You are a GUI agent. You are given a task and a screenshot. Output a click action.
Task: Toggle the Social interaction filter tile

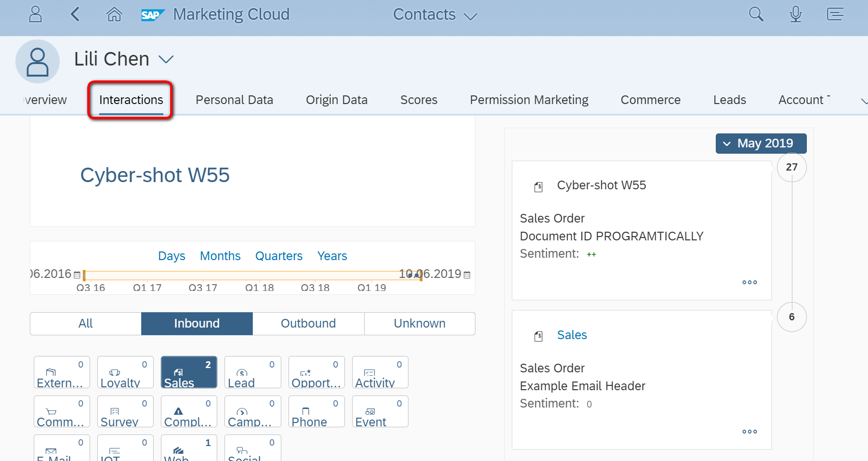[x=253, y=448]
